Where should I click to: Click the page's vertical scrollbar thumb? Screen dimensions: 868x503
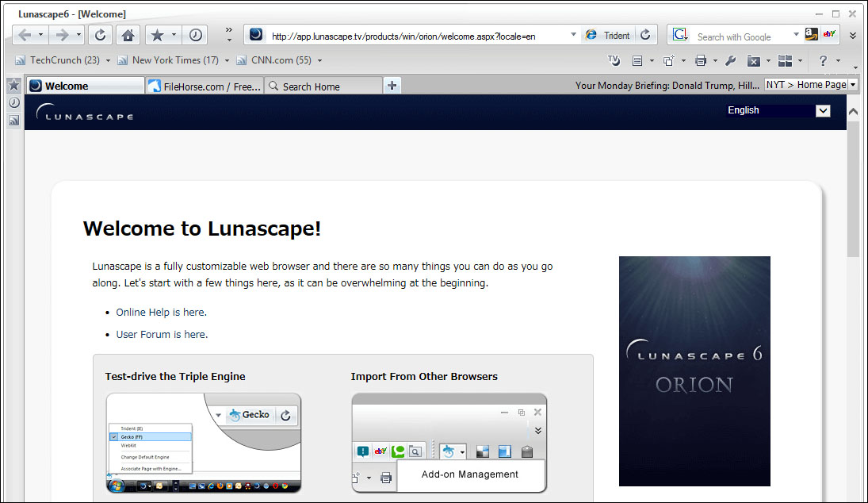(853, 190)
